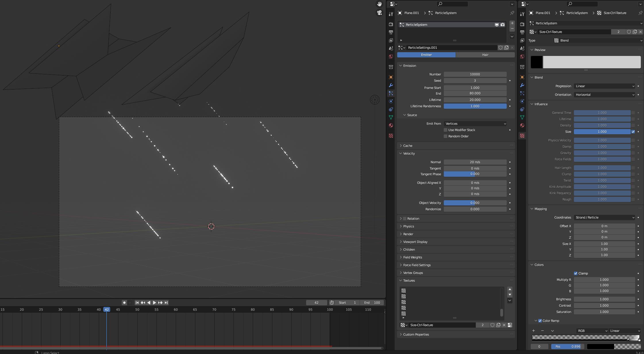The image size is (644, 354).
Task: Open the color ramp stop color swatch
Action: 614,347
